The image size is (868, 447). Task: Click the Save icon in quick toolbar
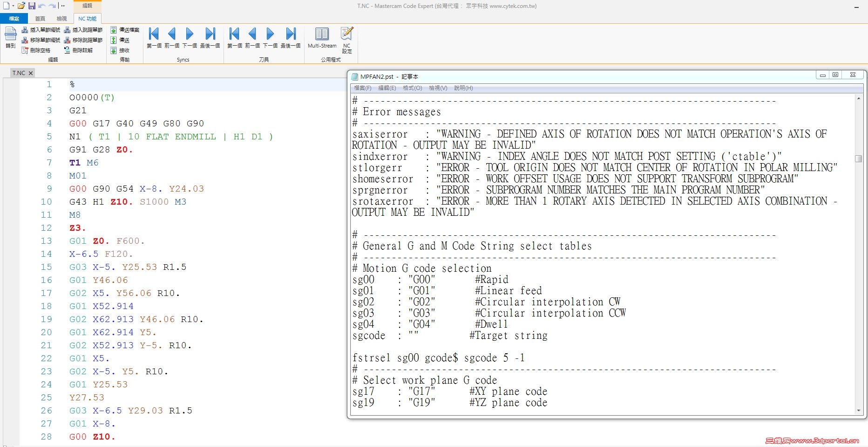click(32, 6)
